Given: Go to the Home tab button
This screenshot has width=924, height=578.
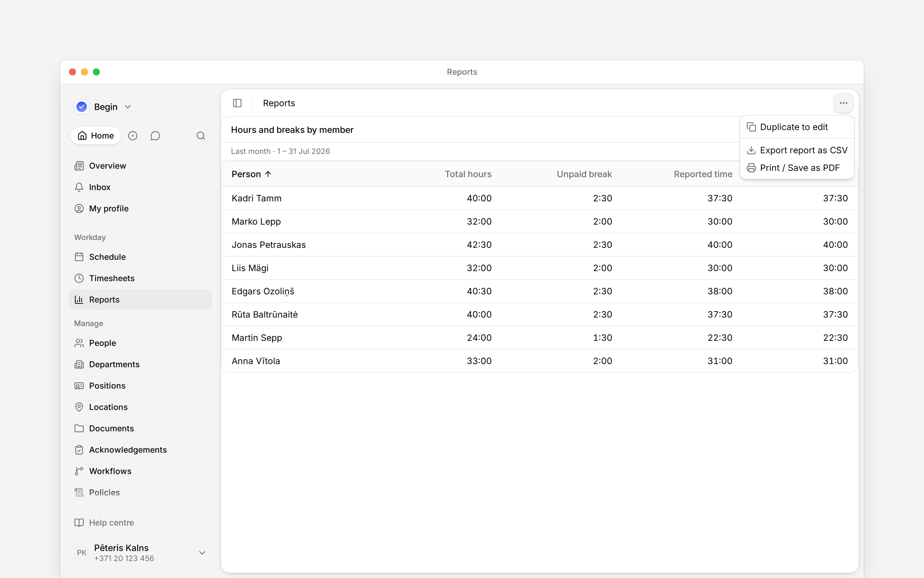Looking at the screenshot, I should coord(95,136).
